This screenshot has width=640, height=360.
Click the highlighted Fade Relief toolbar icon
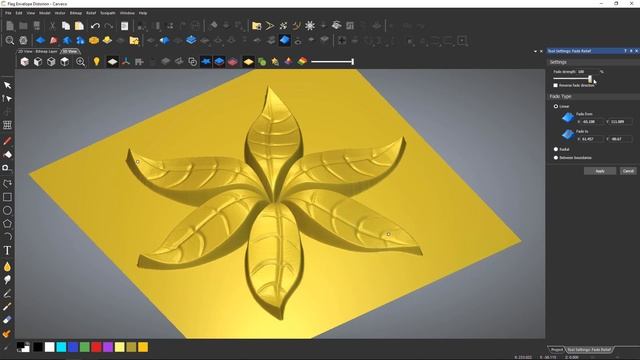pyautogui.click(x=285, y=40)
